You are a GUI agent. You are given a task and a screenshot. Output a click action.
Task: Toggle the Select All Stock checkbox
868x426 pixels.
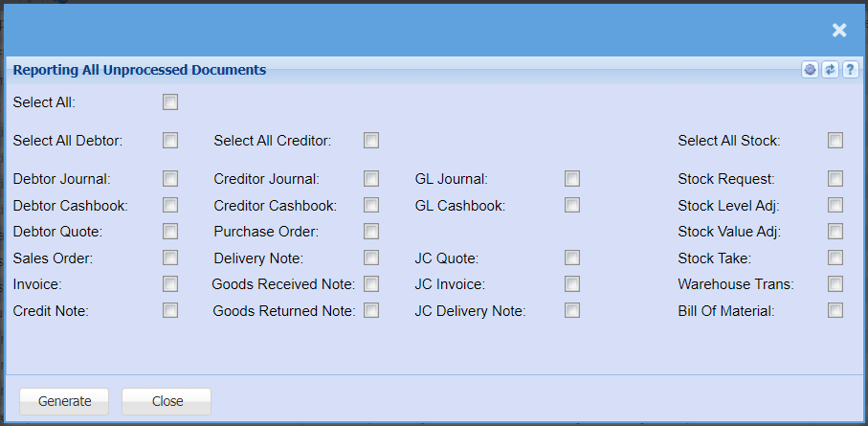[835, 141]
